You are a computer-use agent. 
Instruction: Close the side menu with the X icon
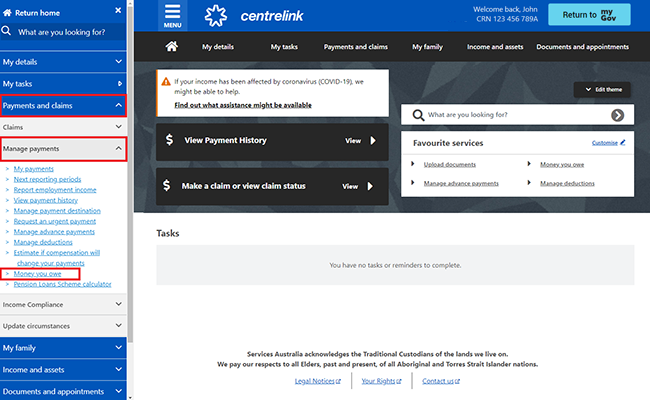pos(118,10)
